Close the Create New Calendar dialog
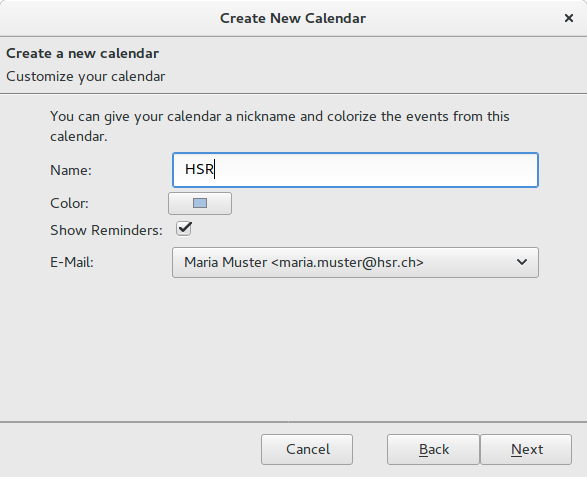This screenshot has height=477, width=587. point(569,18)
